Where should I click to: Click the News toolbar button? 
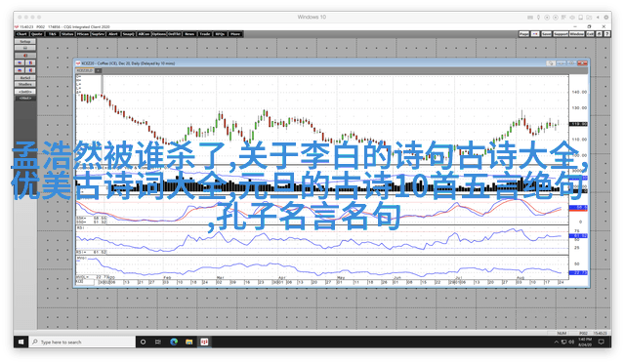pos(189,34)
